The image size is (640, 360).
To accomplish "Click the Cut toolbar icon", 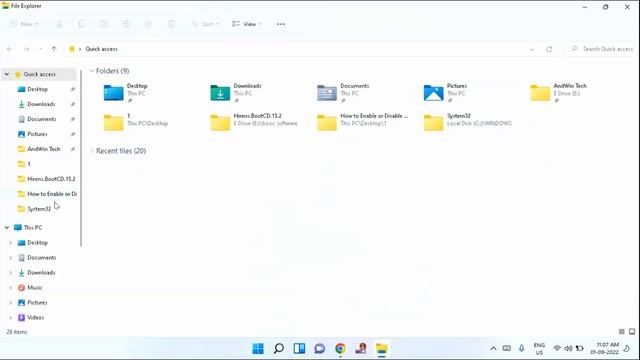I will [59, 24].
